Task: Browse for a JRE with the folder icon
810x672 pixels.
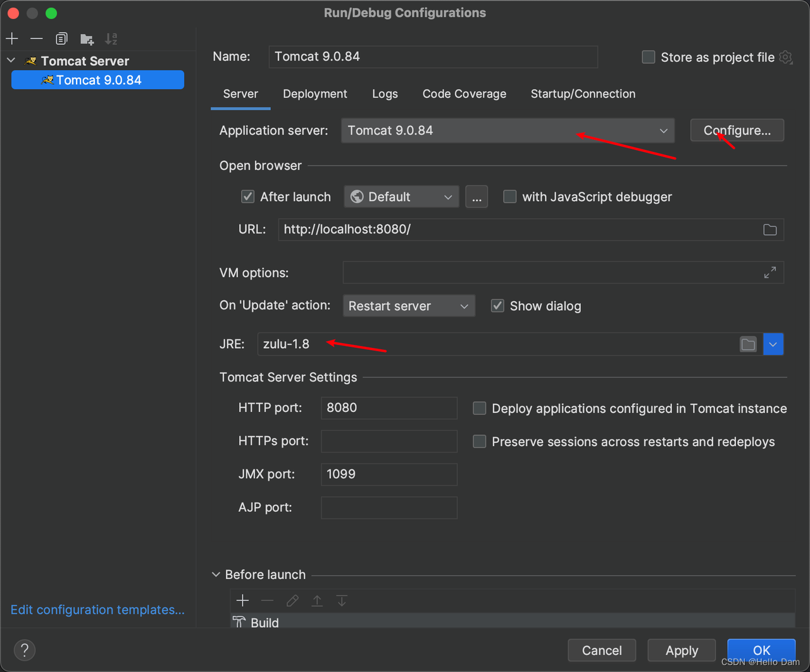Action: 748,344
